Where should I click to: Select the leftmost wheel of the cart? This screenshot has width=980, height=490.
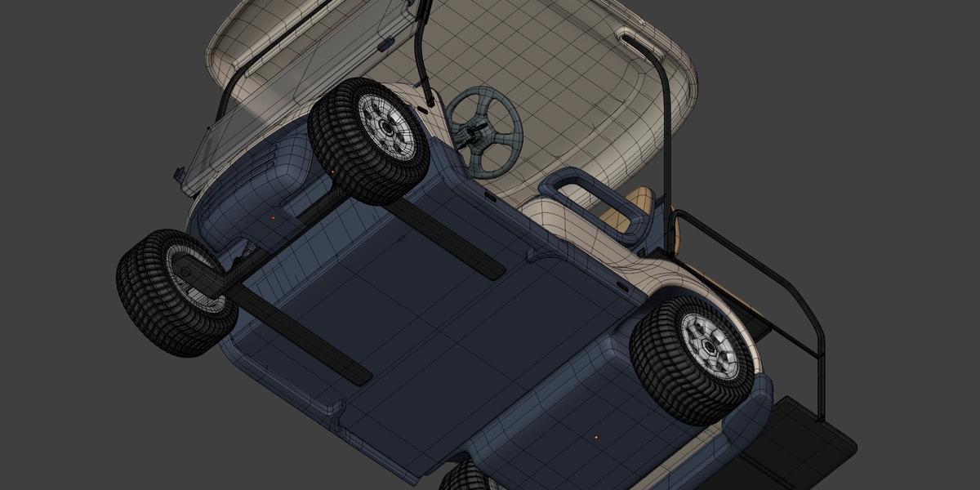(177, 292)
